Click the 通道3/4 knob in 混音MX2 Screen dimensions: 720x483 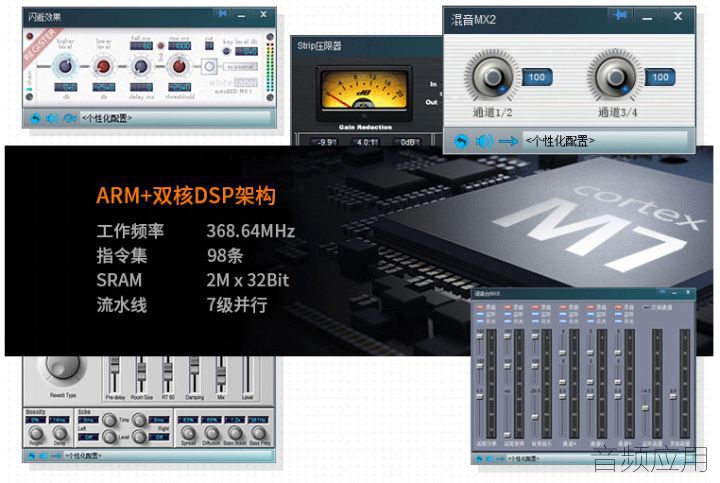pyautogui.click(x=615, y=77)
